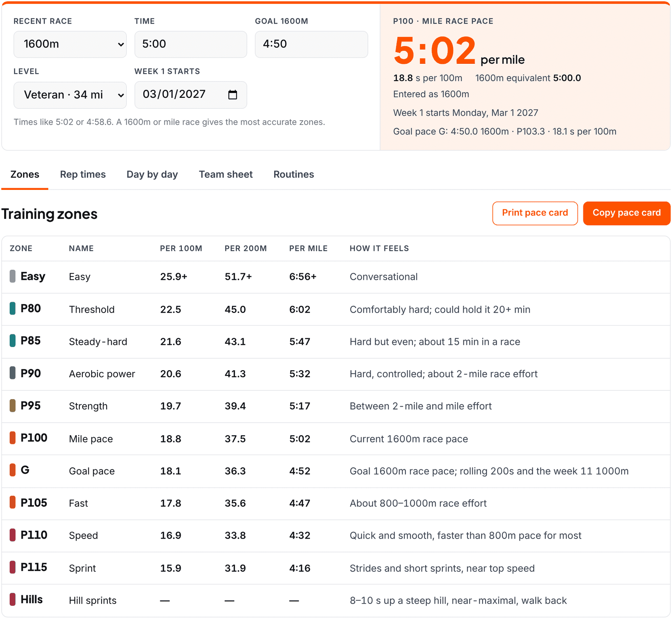Click the Print pace card button
672x618 pixels.
pyautogui.click(x=535, y=213)
